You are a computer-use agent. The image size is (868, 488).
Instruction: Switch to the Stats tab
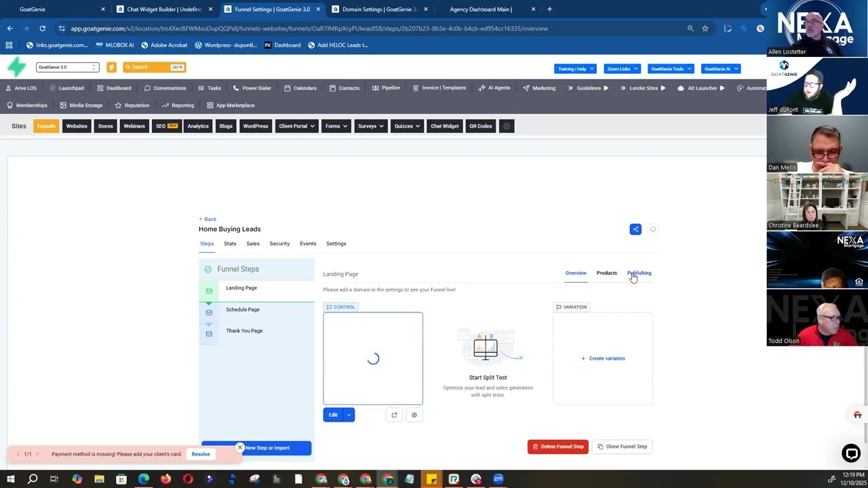point(230,243)
